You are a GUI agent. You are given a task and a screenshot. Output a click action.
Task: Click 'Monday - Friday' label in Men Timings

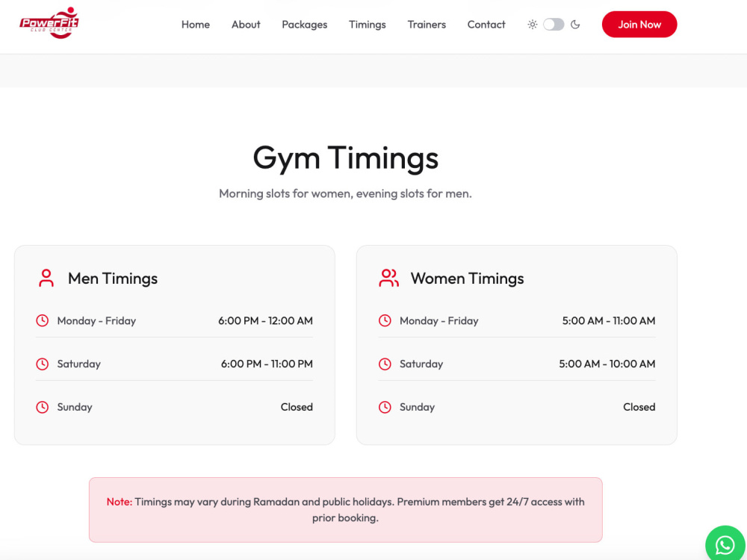pyautogui.click(x=96, y=321)
